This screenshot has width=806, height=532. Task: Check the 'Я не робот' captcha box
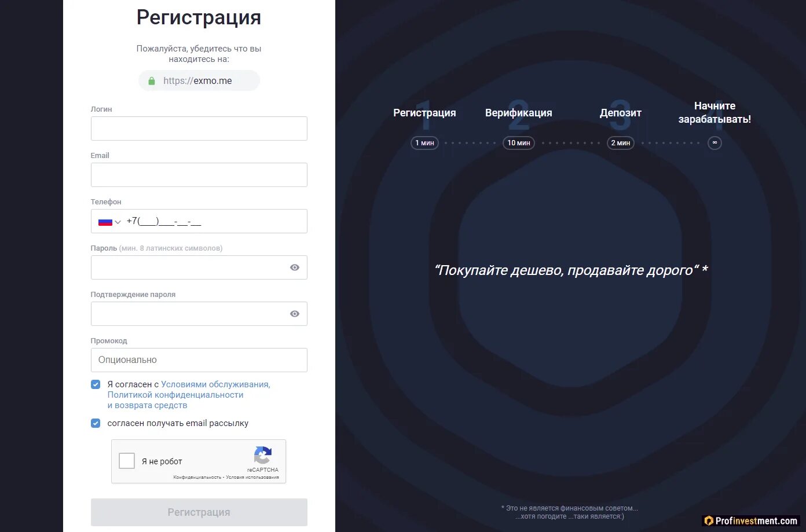click(127, 461)
